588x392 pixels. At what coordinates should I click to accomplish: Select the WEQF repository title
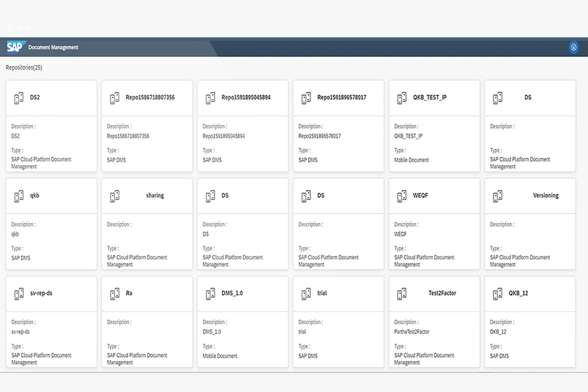point(420,195)
